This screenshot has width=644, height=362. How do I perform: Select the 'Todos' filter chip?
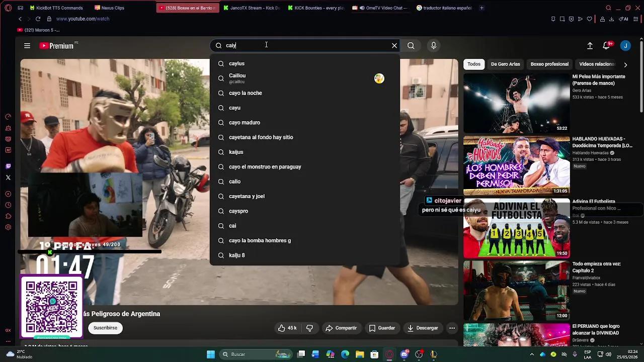pyautogui.click(x=474, y=64)
